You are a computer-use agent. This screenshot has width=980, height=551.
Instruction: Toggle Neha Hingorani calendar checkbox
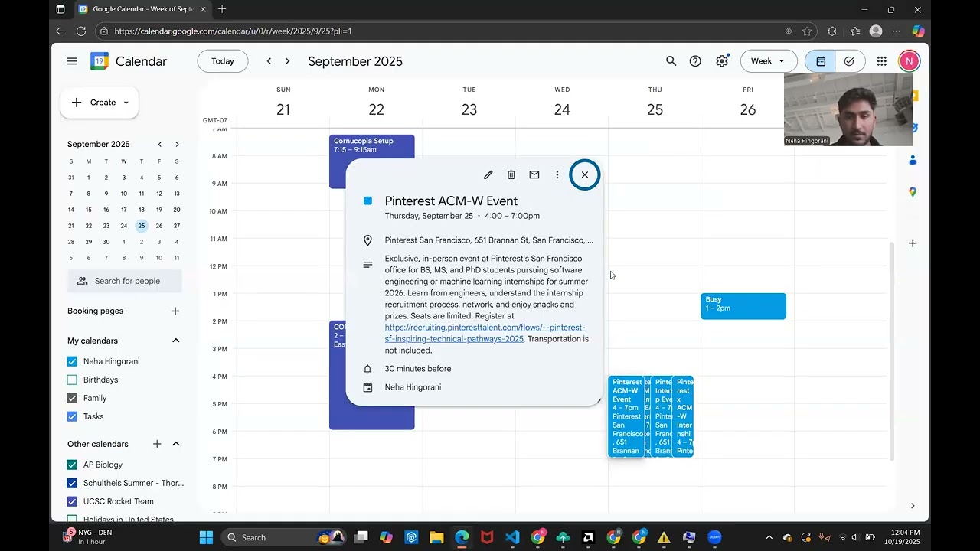click(x=72, y=361)
